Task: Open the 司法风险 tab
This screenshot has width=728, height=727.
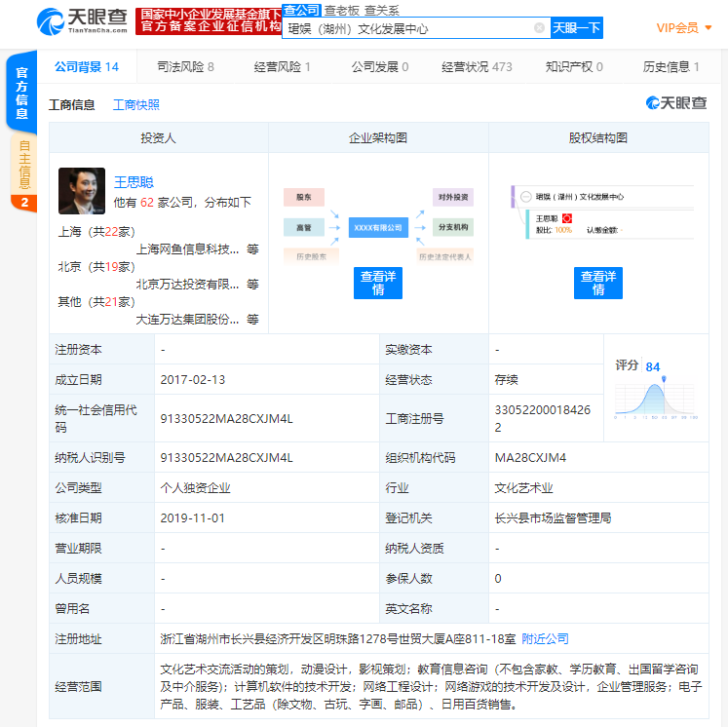Action: pos(185,67)
